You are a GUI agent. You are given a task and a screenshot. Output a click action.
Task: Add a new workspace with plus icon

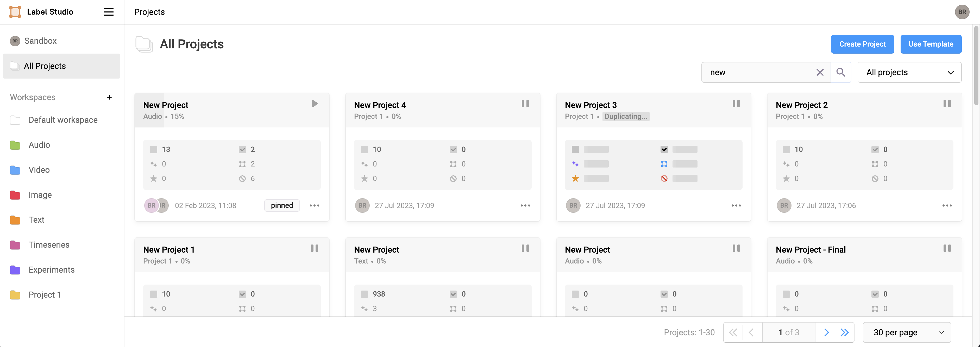[x=109, y=97]
